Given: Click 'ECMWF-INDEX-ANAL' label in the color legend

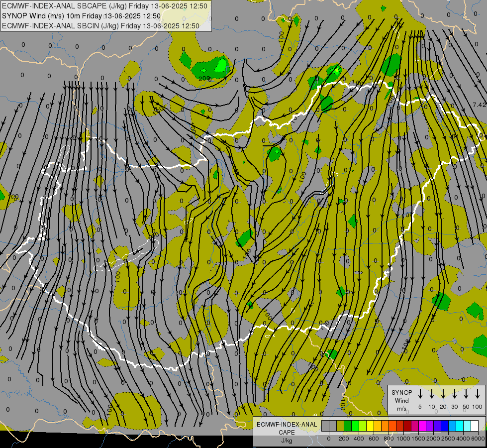Looking at the screenshot, I should (287, 425).
